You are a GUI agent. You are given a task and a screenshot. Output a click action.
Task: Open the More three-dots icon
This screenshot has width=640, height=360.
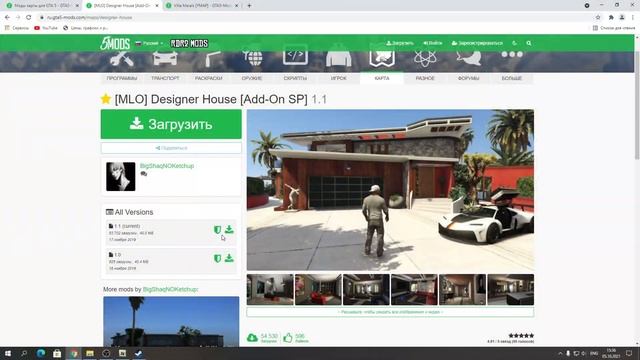[x=512, y=54]
